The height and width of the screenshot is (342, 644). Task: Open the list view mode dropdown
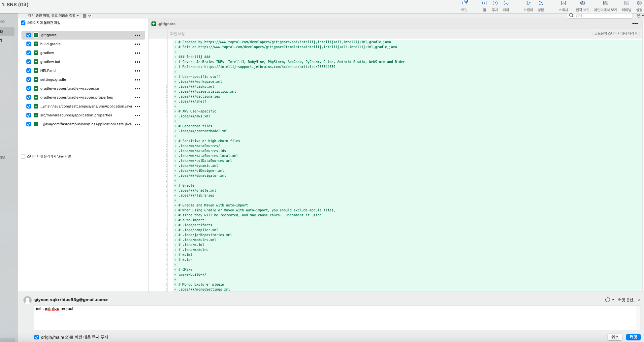point(87,16)
